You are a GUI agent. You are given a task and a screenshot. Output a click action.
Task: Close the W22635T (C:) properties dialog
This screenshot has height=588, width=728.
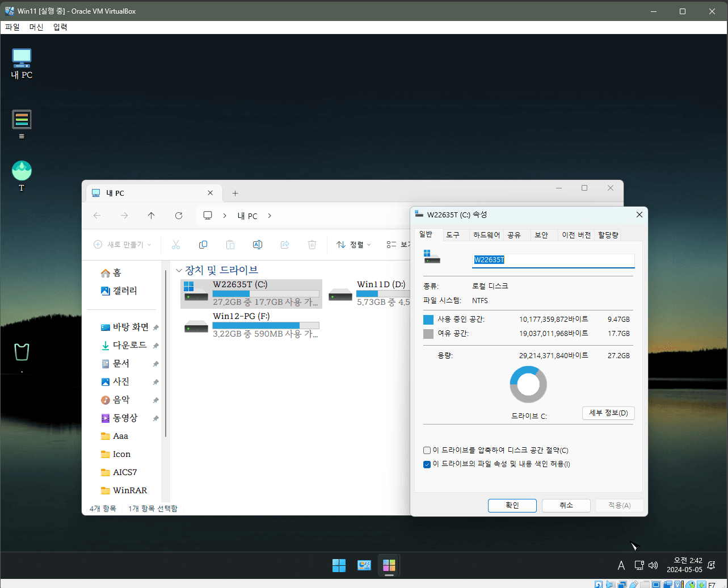click(x=639, y=215)
